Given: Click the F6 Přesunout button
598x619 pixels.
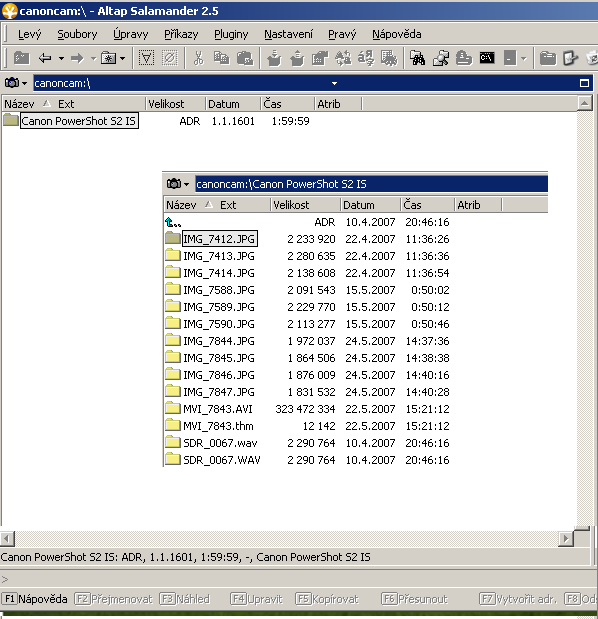Looking at the screenshot, I should pos(414,599).
